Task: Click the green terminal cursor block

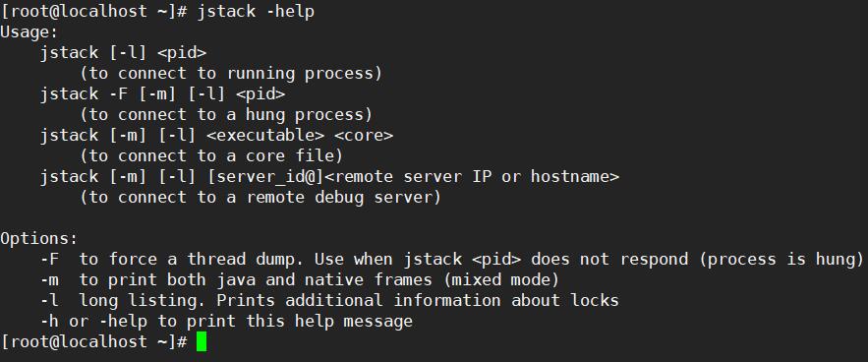Action: click(202, 341)
